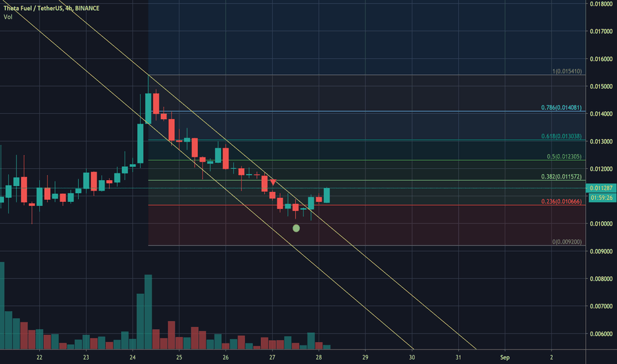This screenshot has height=364, width=617.
Task: Click date label 27 on time axis
Action: [x=272, y=357]
